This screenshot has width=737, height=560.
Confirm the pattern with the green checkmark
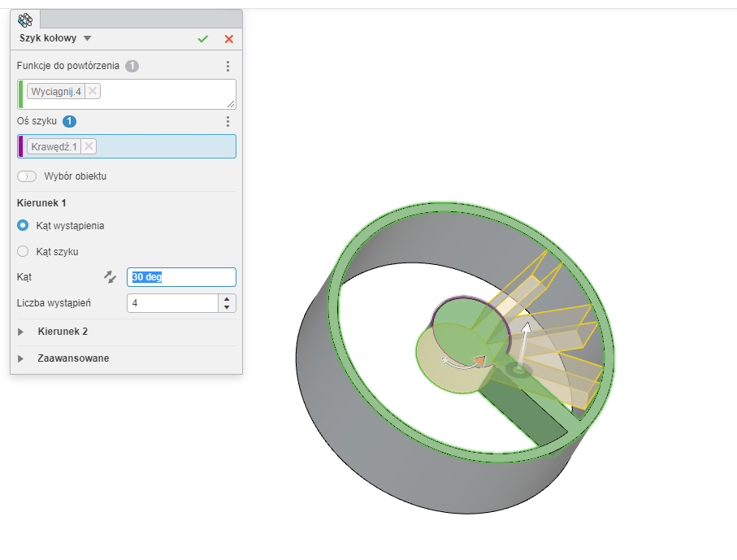coord(202,39)
